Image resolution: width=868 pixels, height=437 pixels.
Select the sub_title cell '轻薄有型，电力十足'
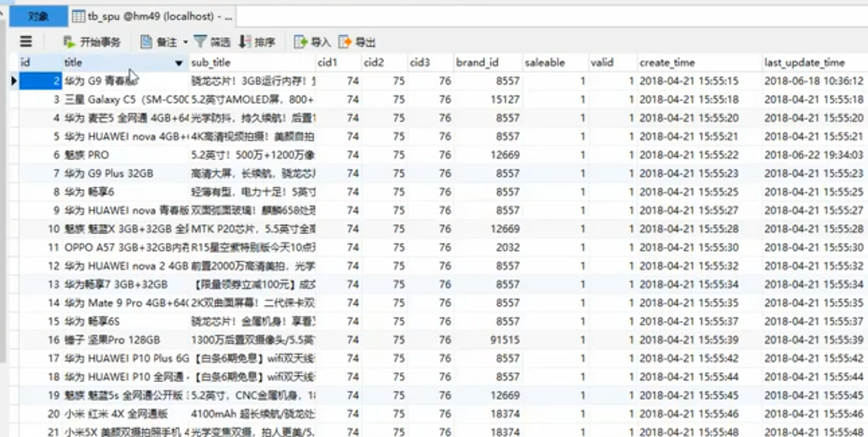point(252,192)
